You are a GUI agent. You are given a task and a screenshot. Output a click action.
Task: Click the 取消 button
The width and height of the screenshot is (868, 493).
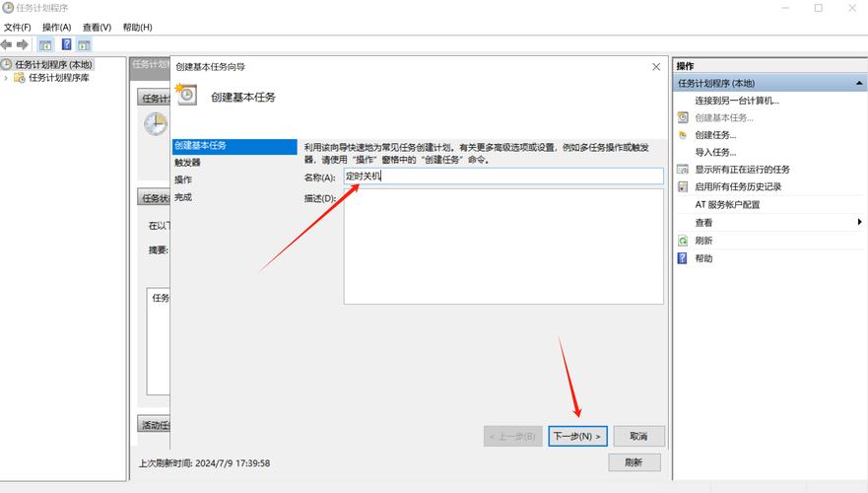[638, 436]
